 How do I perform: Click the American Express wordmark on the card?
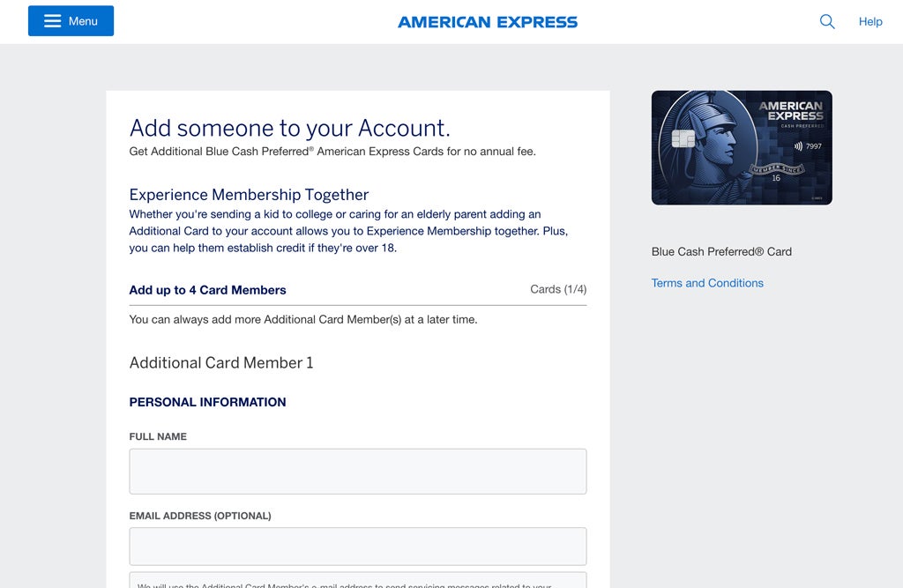click(x=790, y=110)
